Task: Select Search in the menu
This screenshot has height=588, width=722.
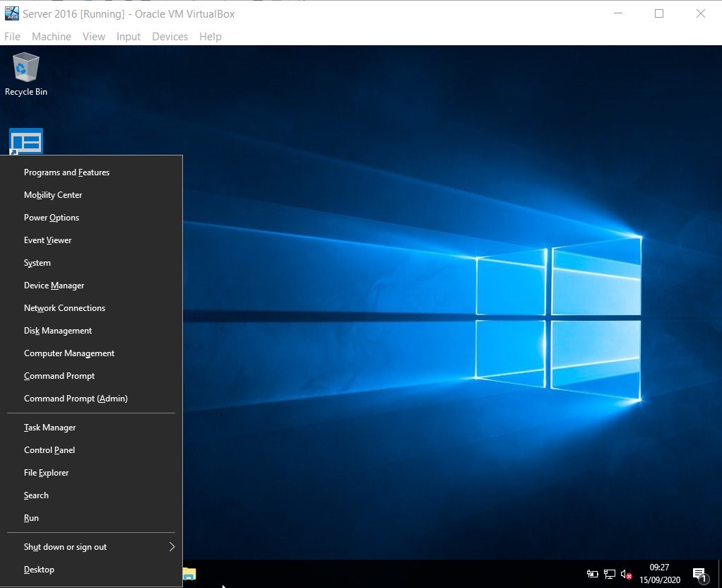Action: pos(91,495)
